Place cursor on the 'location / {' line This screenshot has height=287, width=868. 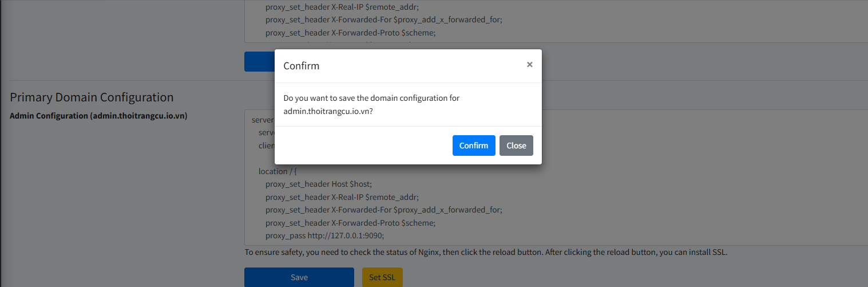click(x=278, y=171)
